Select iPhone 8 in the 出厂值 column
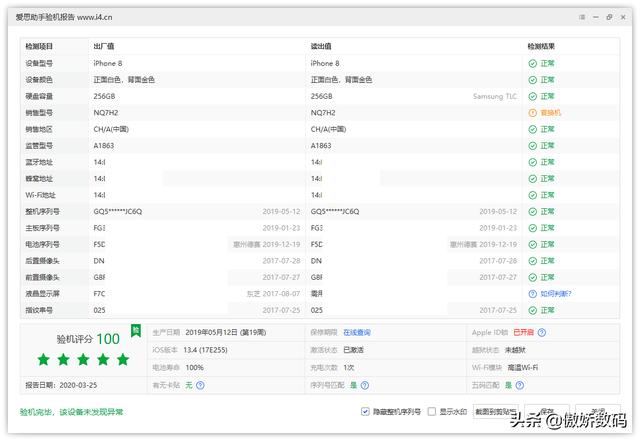Screen dimensions: 640x441 [108, 63]
